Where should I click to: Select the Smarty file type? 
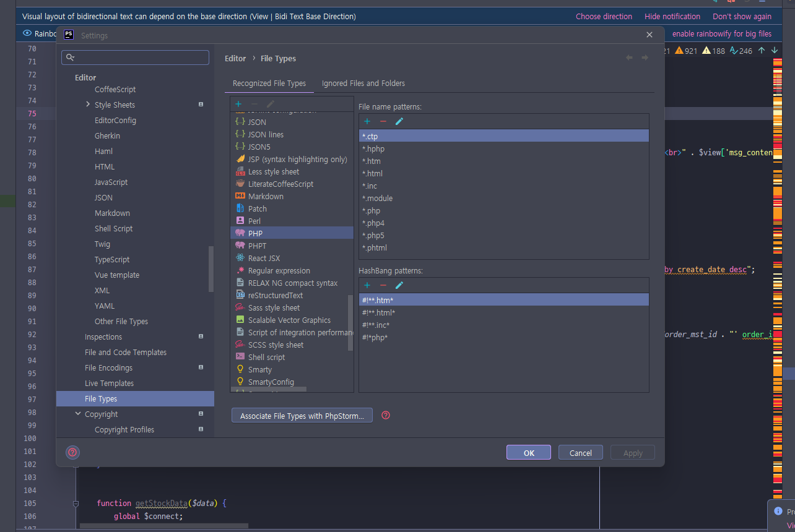click(292, 369)
